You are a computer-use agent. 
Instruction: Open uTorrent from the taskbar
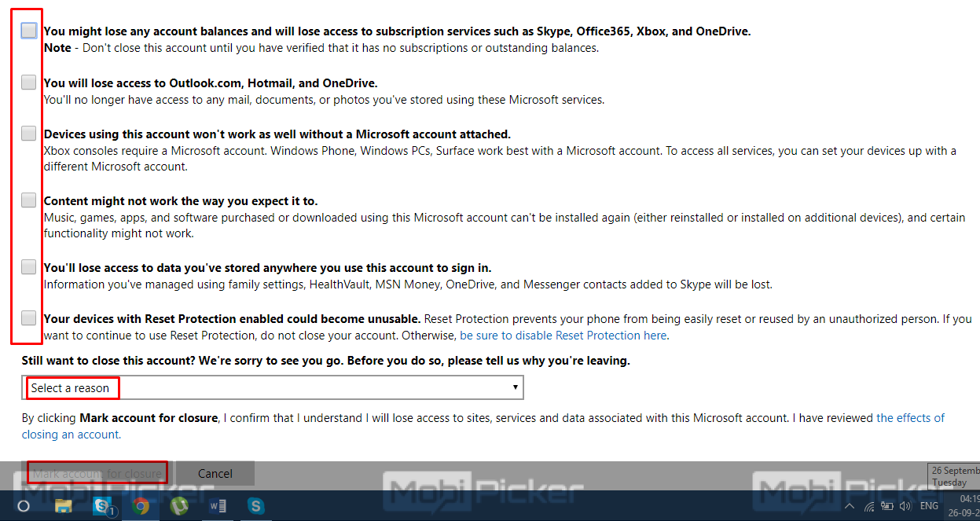click(179, 506)
